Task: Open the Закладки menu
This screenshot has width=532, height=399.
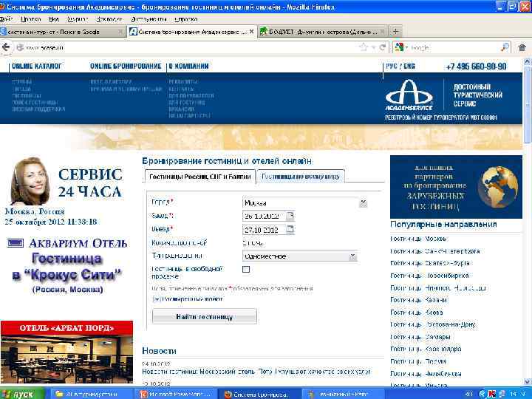Action: (109, 19)
